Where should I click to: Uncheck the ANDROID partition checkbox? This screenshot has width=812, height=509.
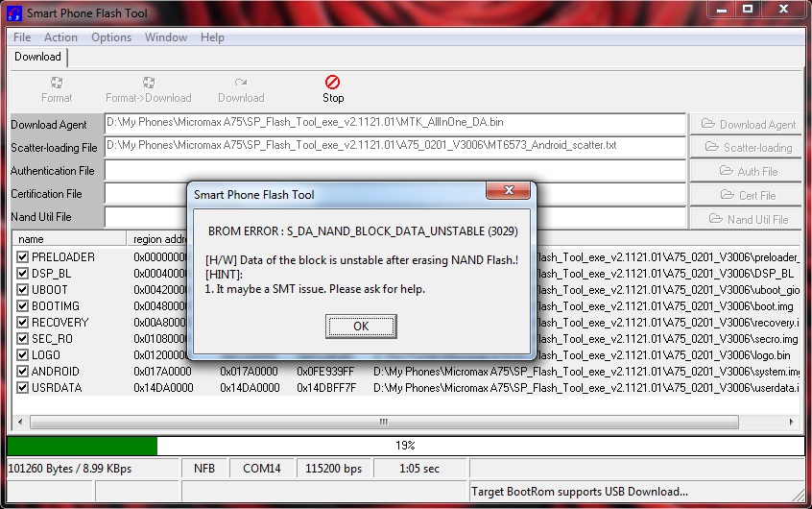[x=23, y=372]
